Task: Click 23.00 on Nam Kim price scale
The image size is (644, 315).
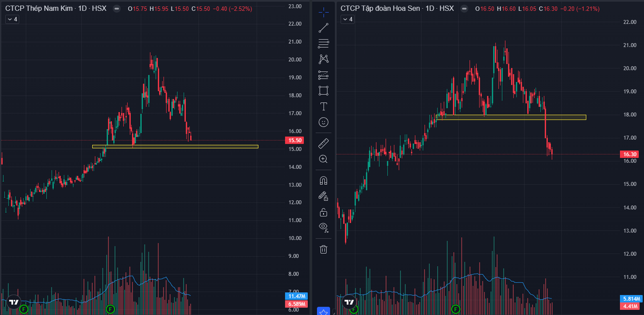Action: tap(294, 6)
